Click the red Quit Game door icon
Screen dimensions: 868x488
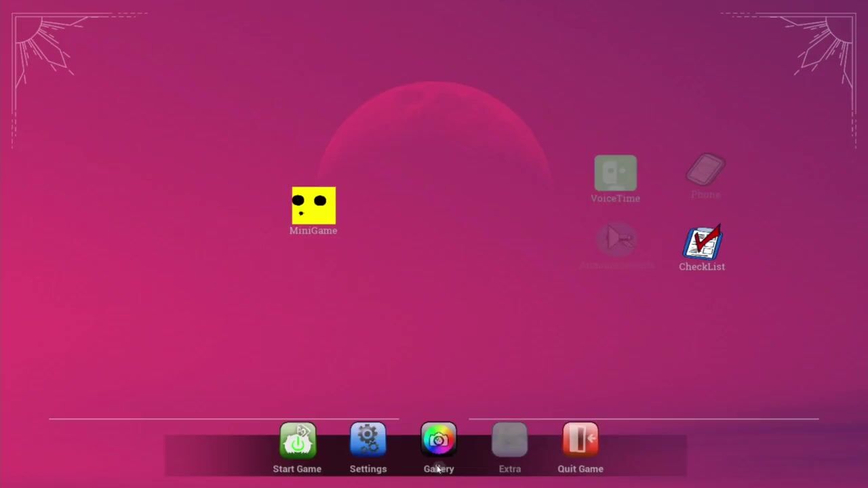click(580, 441)
